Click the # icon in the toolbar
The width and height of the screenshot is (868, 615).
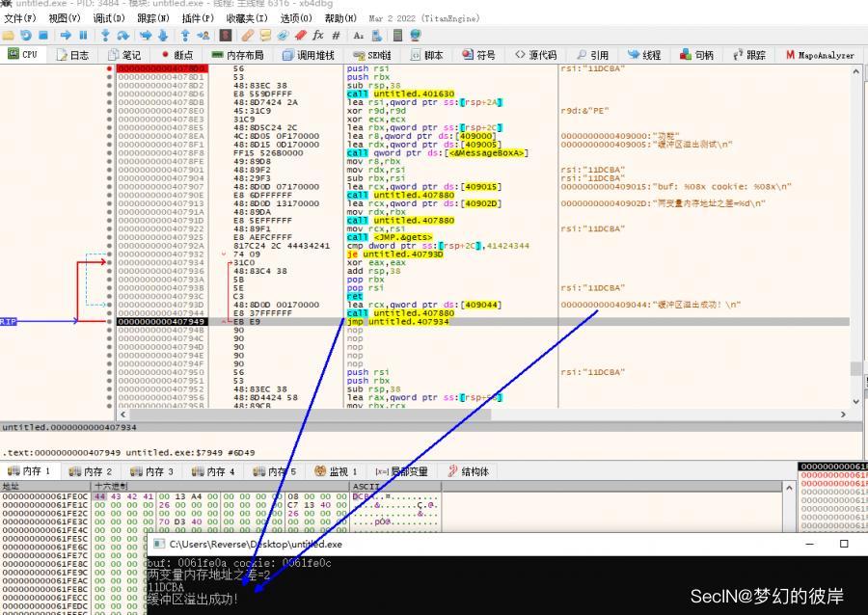point(336,36)
